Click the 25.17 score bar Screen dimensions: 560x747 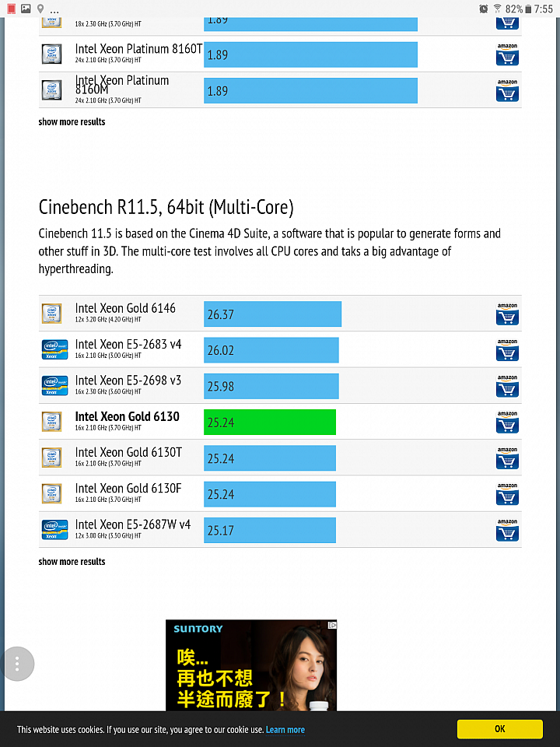click(270, 530)
